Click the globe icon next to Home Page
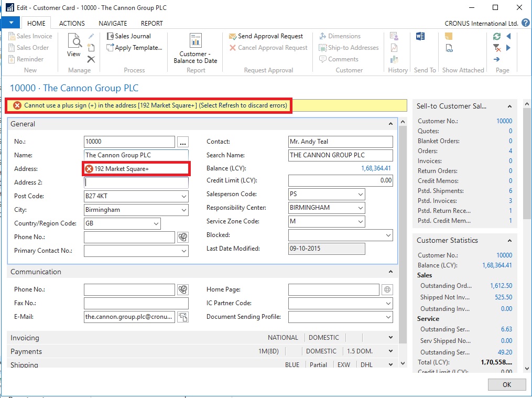Screen dimensions: 532x398 pos(387,289)
